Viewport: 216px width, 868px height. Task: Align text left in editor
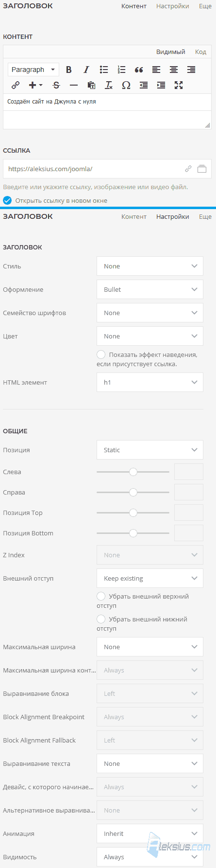pos(156,70)
